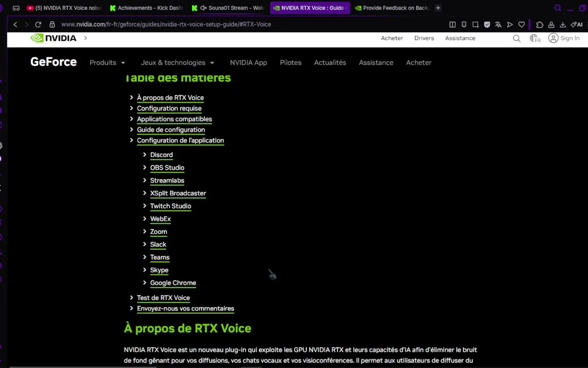The height and width of the screenshot is (368, 588).
Task: Switch to Achievements - Kick Dashboard tab
Action: pyautogui.click(x=146, y=8)
